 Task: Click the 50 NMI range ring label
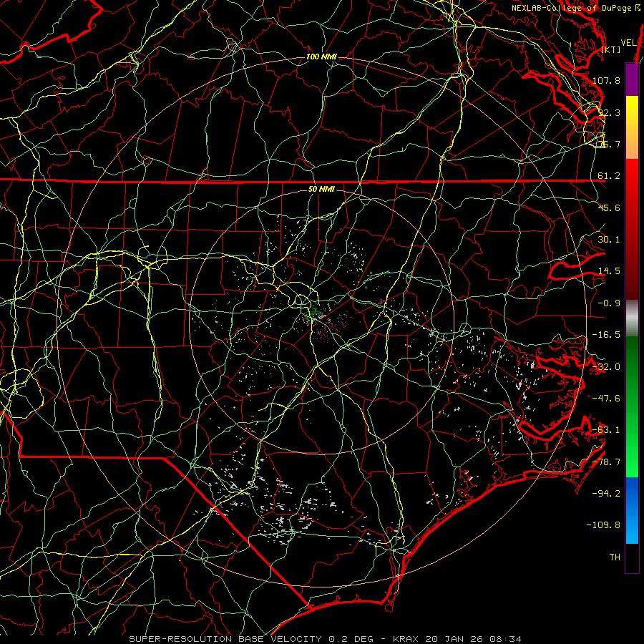coord(321,190)
